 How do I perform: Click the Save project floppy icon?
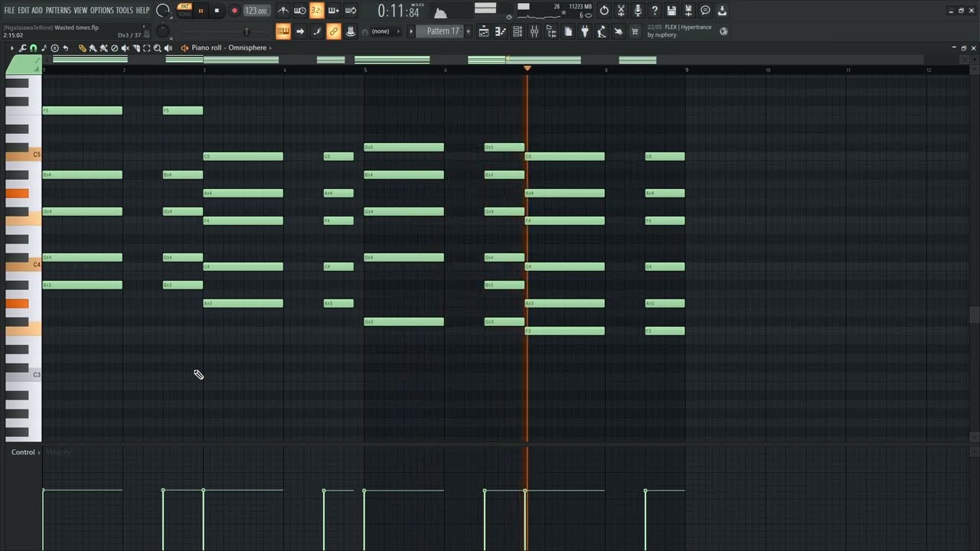click(671, 11)
